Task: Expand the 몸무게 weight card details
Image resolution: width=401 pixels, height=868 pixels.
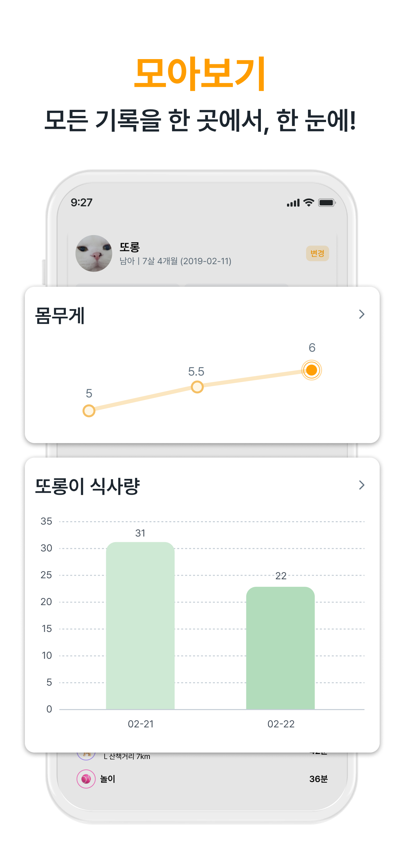Action: 362,314
